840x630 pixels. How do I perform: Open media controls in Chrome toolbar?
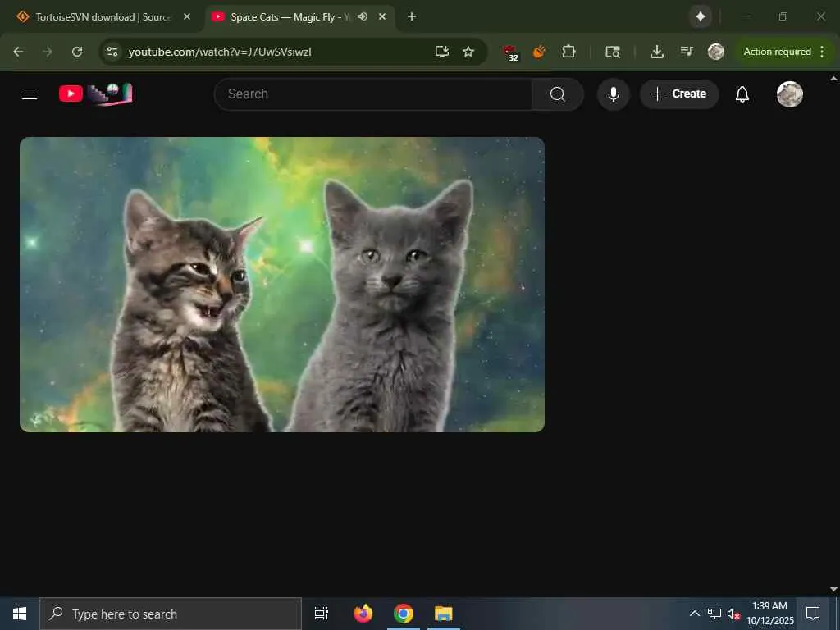687,52
